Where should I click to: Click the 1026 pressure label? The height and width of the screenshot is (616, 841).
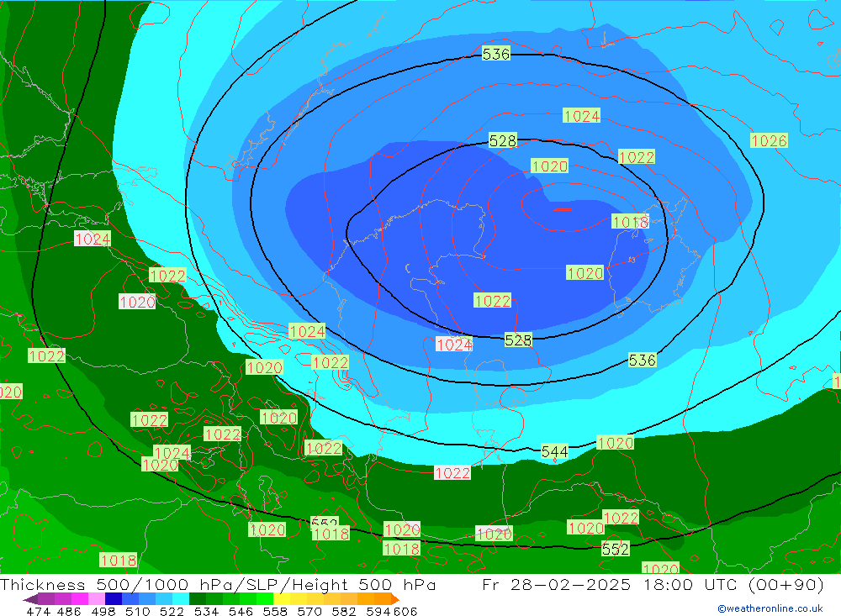(x=769, y=140)
